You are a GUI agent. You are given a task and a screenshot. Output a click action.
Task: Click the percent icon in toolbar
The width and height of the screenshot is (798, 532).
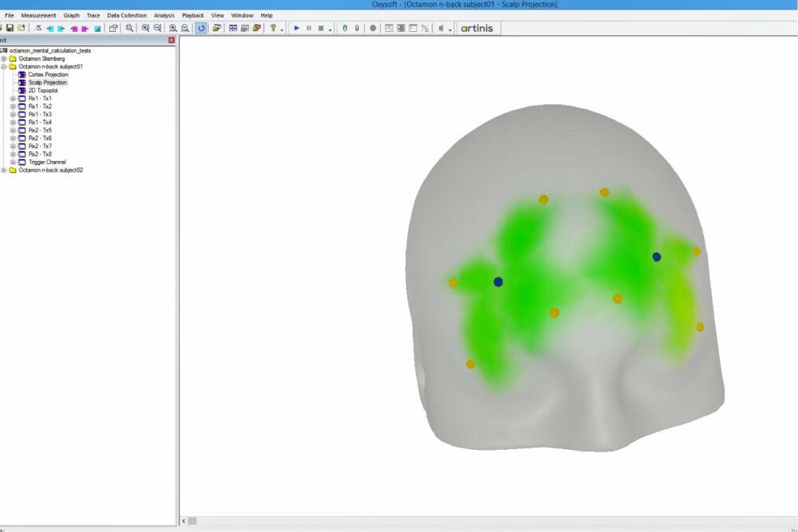pos(425,28)
